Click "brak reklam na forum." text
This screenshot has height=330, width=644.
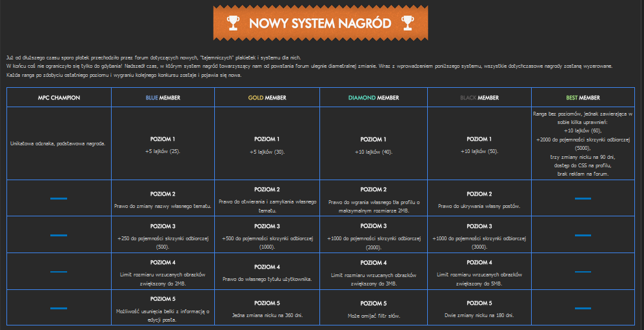tap(583, 174)
